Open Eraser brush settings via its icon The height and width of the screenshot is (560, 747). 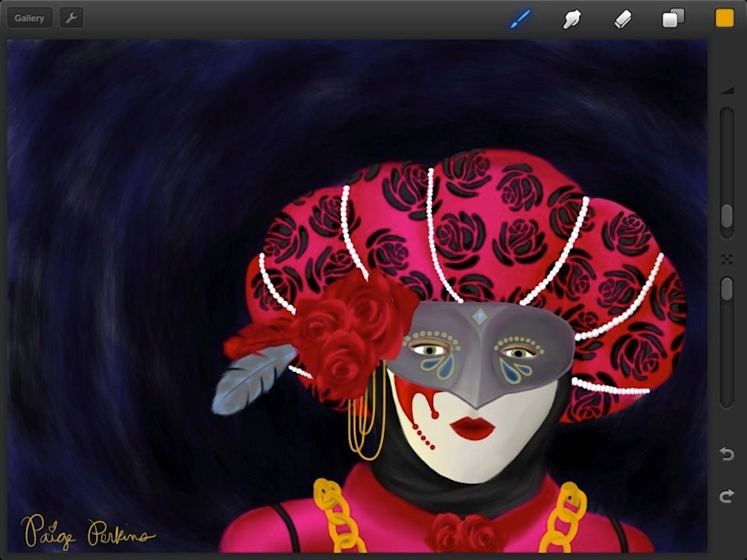tap(624, 17)
